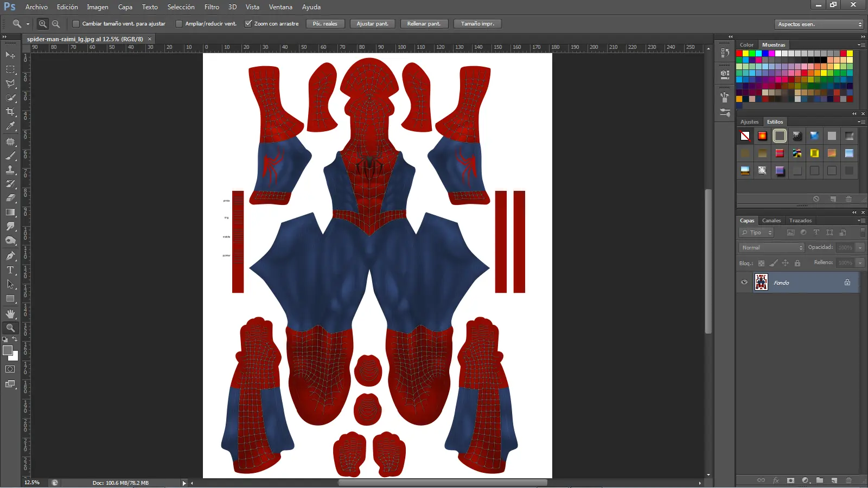Click the 'Píx. reales' button
The height and width of the screenshot is (488, 868).
pyautogui.click(x=325, y=24)
